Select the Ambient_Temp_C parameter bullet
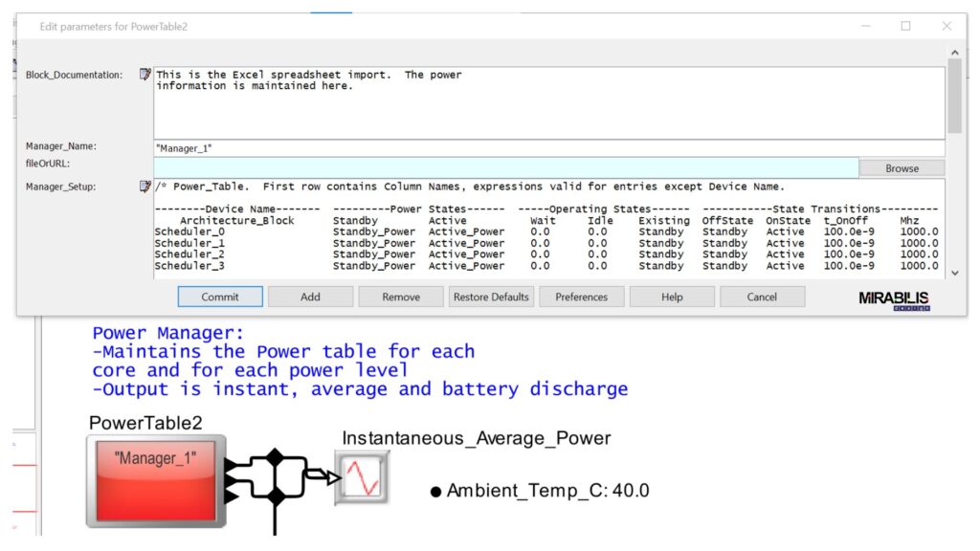 click(x=435, y=492)
